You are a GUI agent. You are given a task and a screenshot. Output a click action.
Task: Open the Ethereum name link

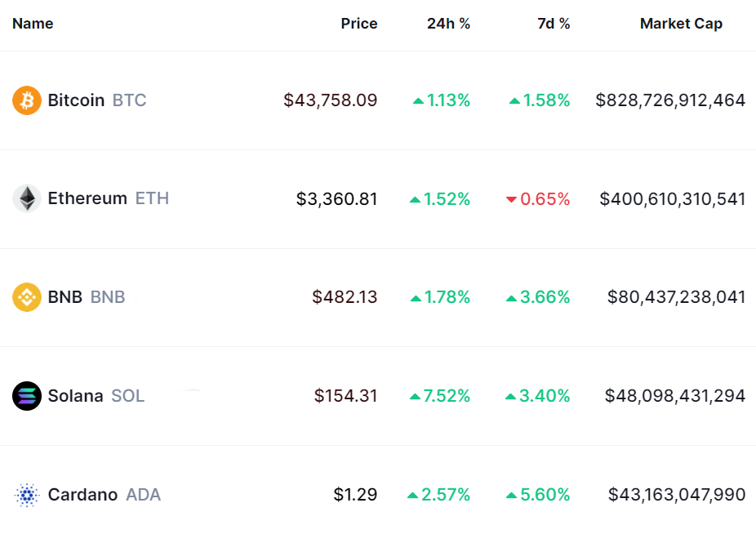87,198
